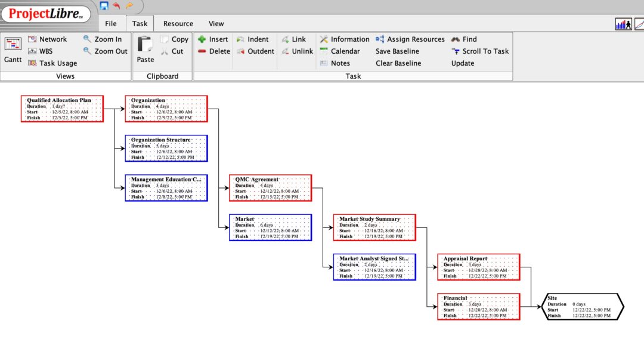This screenshot has height=339, width=644.
Task: Delete the selected task
Action: click(x=214, y=51)
